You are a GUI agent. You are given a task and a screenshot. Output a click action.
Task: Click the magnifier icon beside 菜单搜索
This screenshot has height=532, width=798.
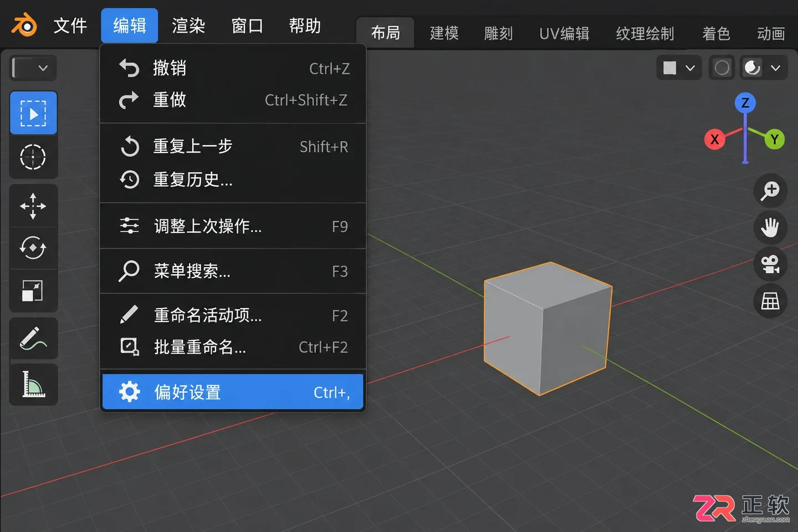coord(129,271)
